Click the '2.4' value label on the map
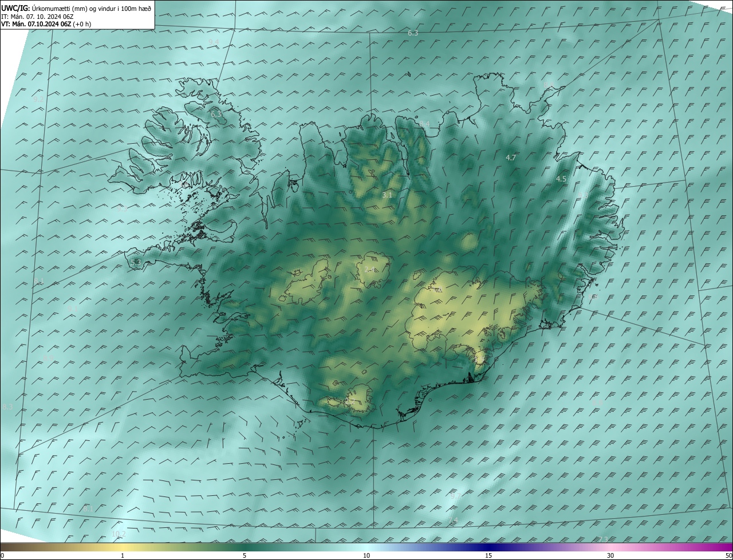Image resolution: width=733 pixels, height=560 pixels. point(370,269)
